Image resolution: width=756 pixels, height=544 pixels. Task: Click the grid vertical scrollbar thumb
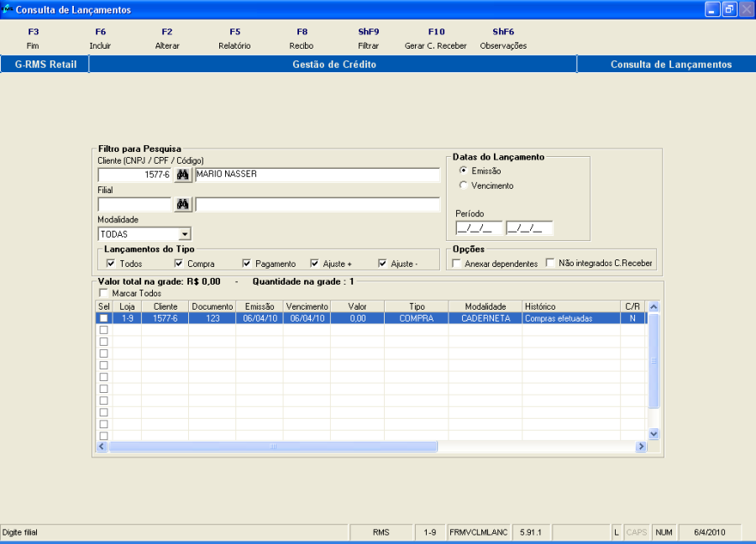pyautogui.click(x=654, y=361)
